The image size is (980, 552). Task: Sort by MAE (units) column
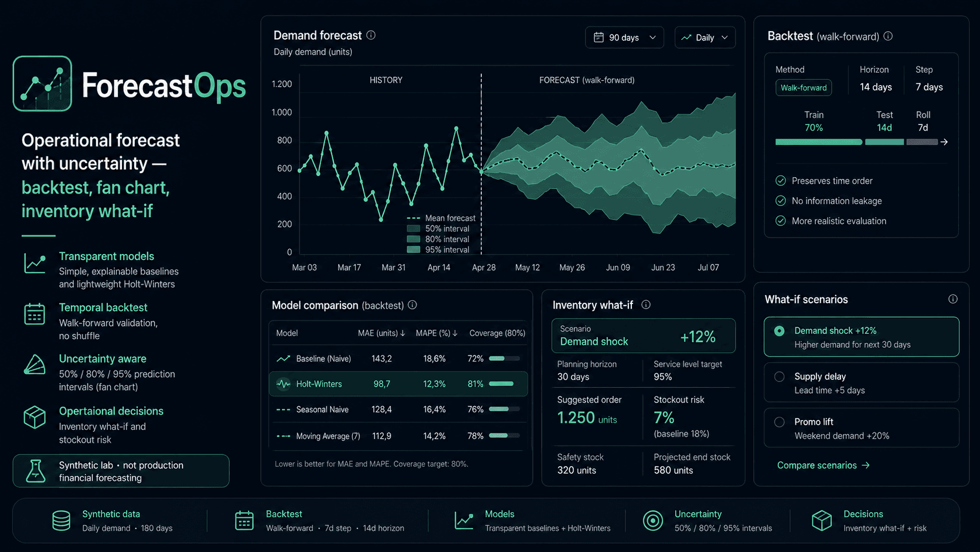pos(382,333)
